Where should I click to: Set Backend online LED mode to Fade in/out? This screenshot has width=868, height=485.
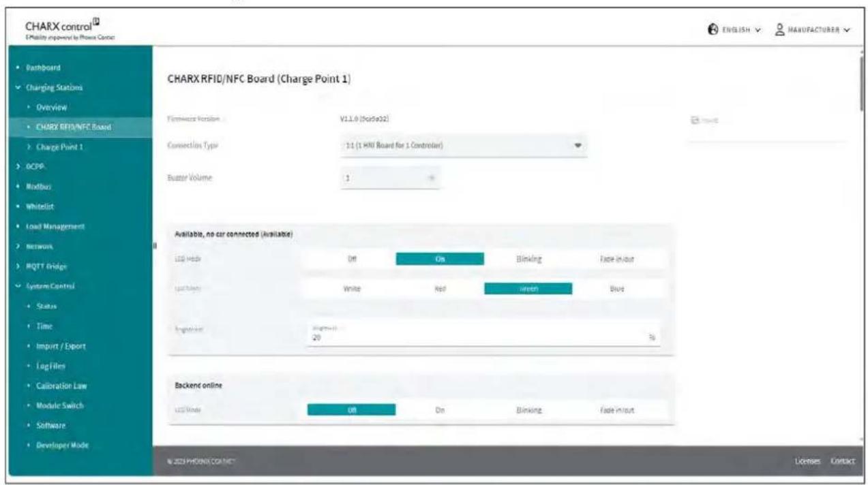click(x=617, y=410)
